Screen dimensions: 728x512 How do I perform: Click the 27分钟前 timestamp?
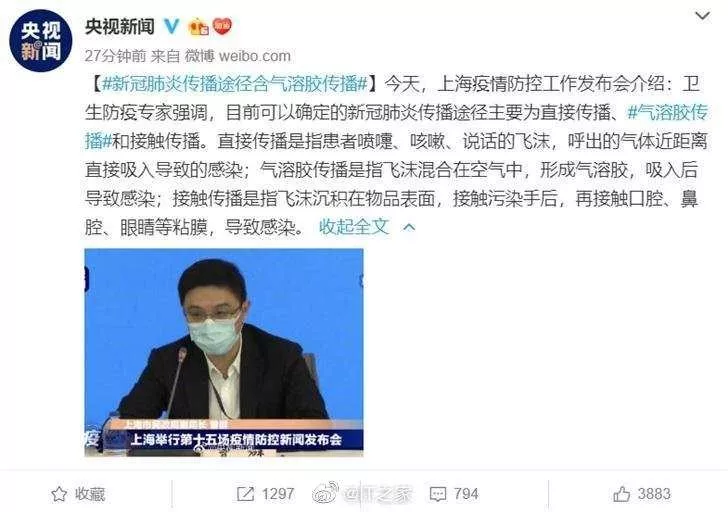[x=116, y=56]
